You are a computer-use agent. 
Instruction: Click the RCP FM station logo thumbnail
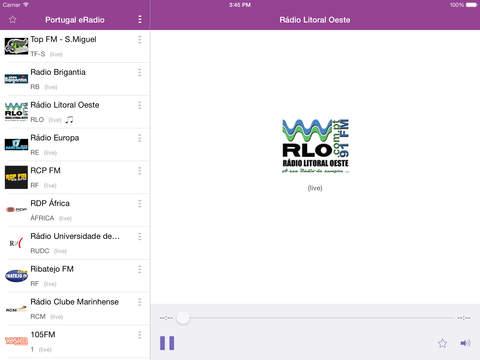[16, 177]
